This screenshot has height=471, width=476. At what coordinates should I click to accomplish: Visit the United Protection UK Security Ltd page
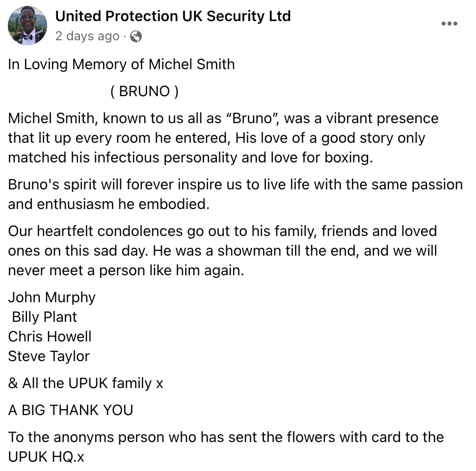coord(173,16)
